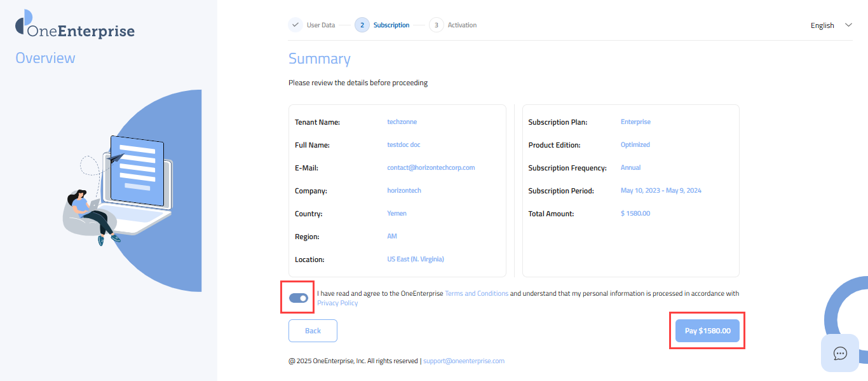Image resolution: width=868 pixels, height=381 pixels.
Task: Click the support@oneenterprise.com email link
Action: (463, 361)
